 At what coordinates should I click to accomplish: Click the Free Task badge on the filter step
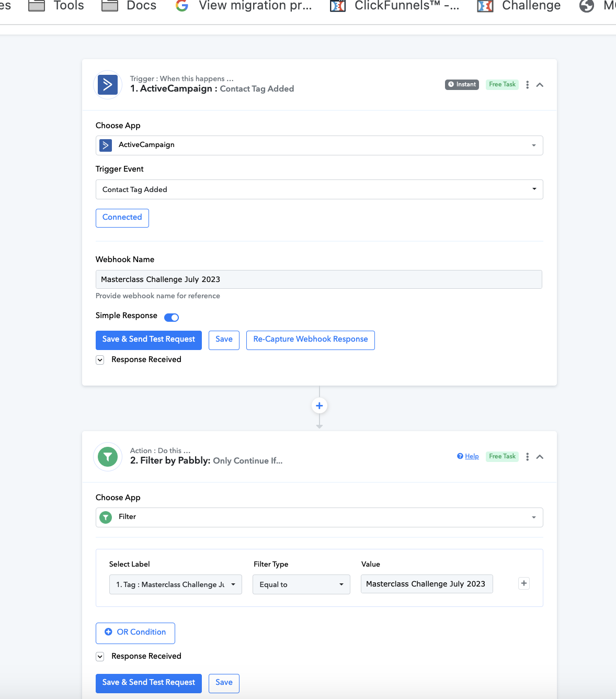click(502, 456)
